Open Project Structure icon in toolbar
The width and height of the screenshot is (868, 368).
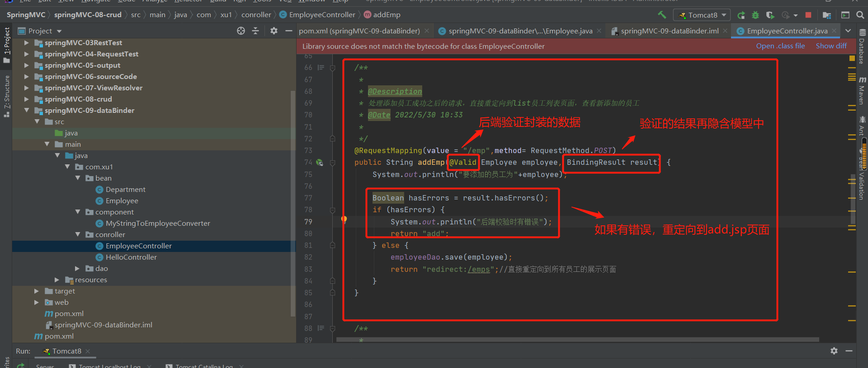(827, 15)
